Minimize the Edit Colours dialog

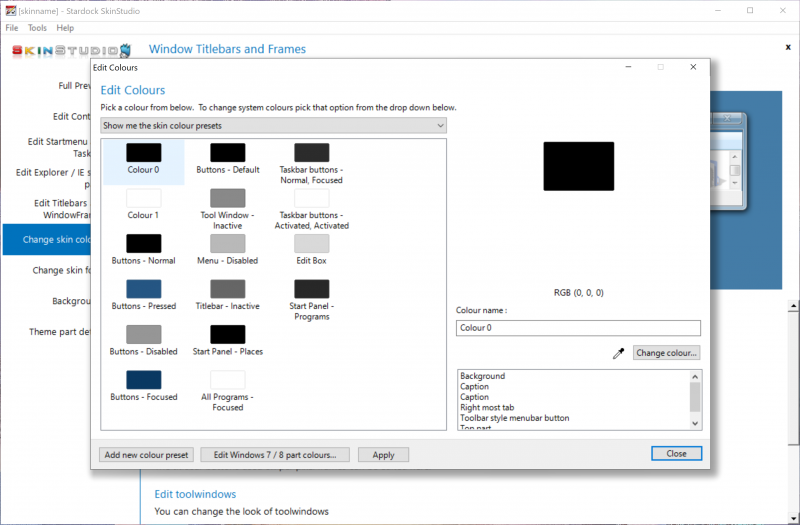(x=629, y=67)
